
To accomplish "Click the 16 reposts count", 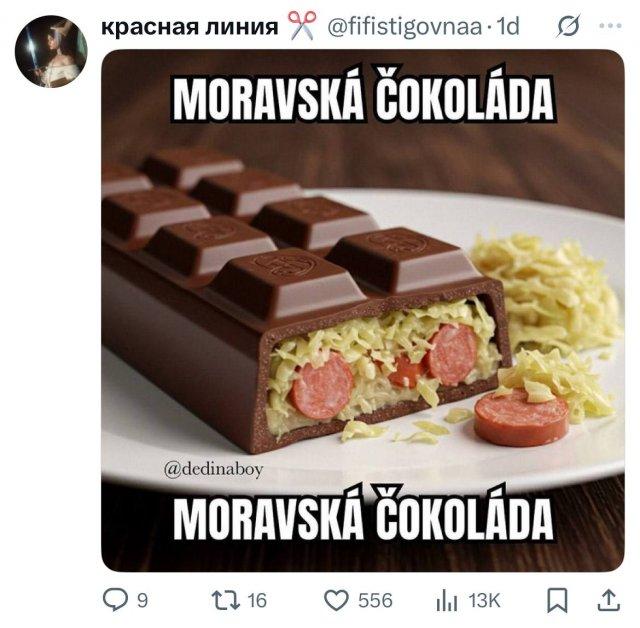I will click(x=257, y=601).
